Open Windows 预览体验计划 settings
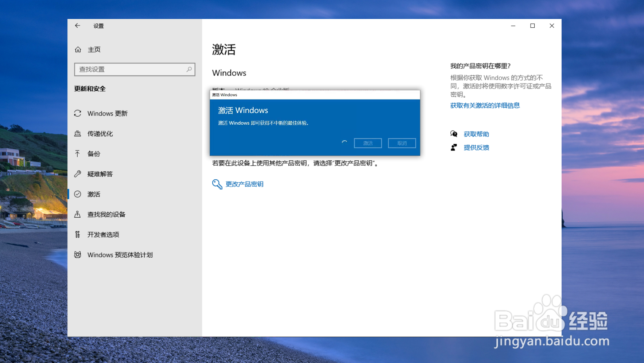Image resolution: width=644 pixels, height=363 pixels. point(120,254)
